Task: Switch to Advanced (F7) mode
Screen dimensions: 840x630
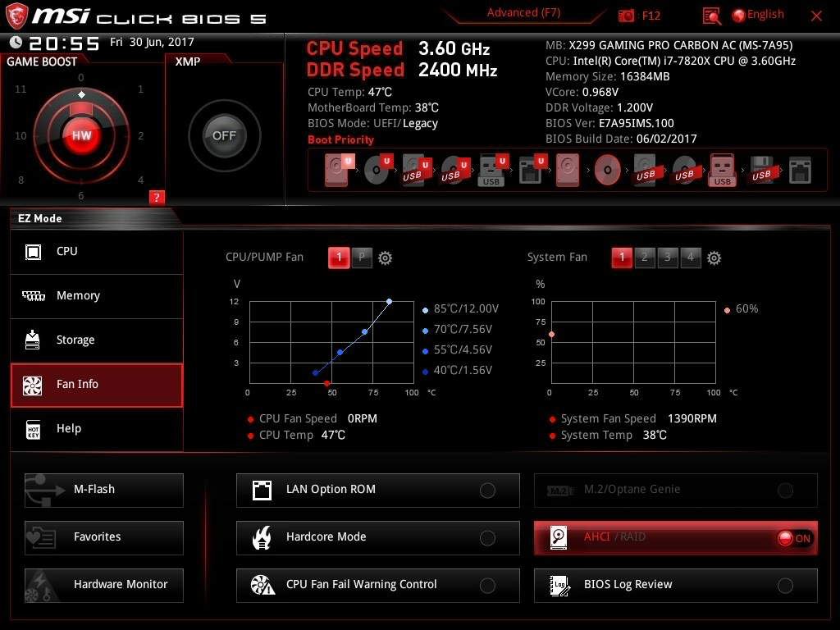Action: click(x=523, y=12)
